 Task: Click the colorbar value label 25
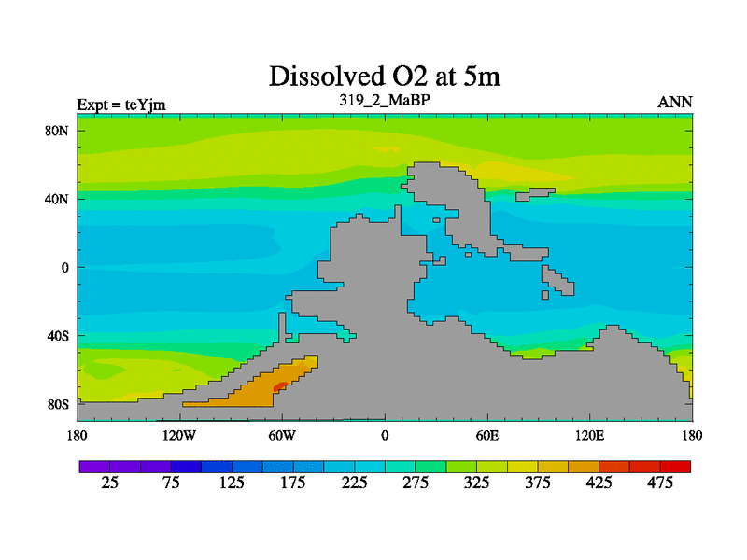[x=109, y=483]
